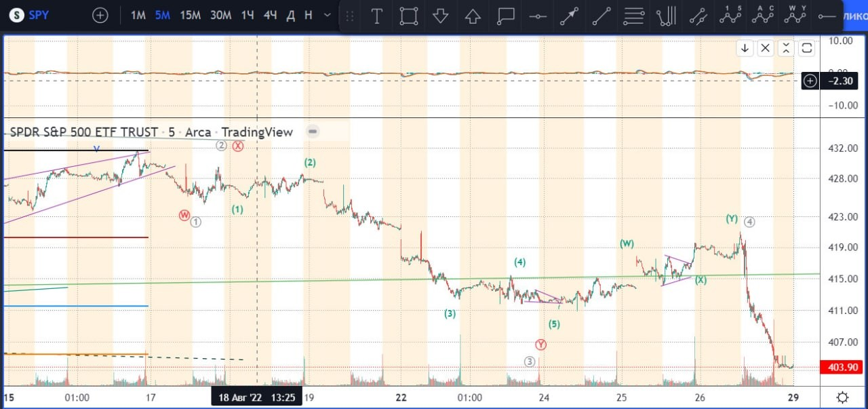868x409 pixels.
Task: Select the 5M timeframe
Action: point(162,15)
